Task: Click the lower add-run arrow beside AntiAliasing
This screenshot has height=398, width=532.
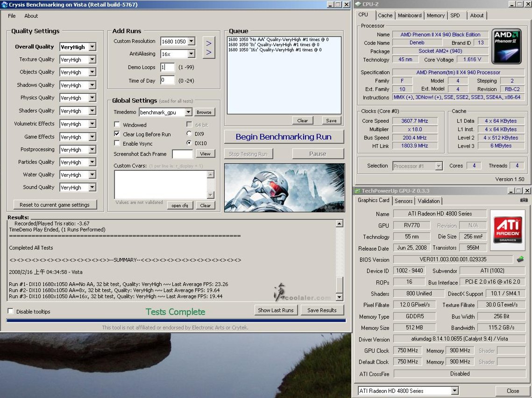Action: pyautogui.click(x=209, y=53)
